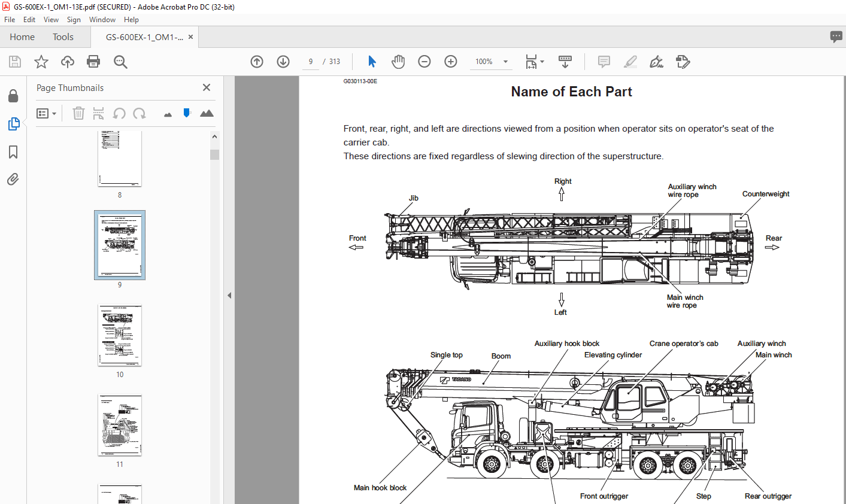
Task: Add a sticky note comment
Action: (604, 62)
